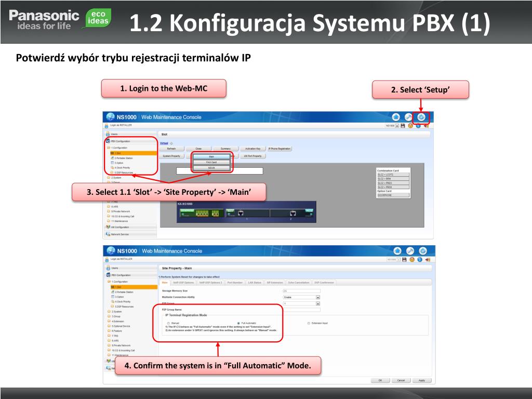Click the Setup icon in lower console header
The height and width of the screenshot is (399, 532).
423,251
